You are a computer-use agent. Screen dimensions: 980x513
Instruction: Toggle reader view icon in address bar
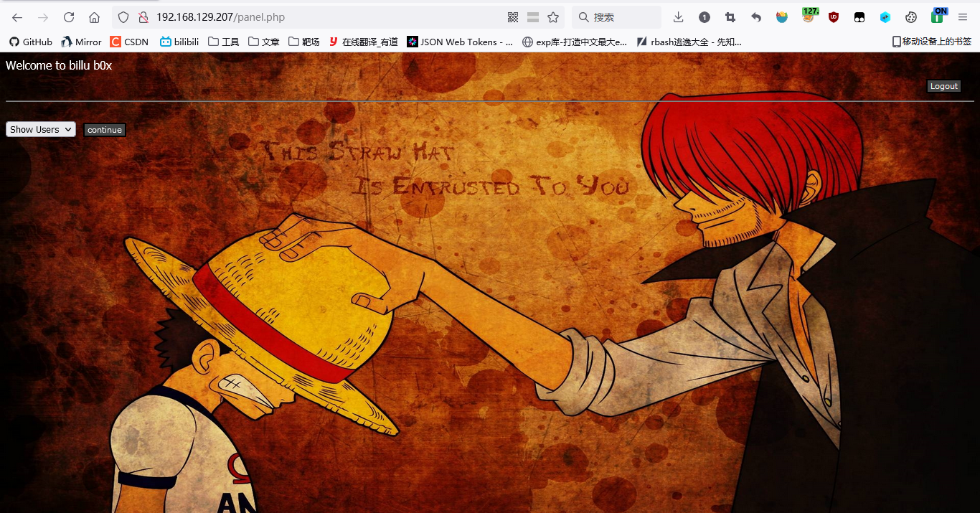click(533, 17)
